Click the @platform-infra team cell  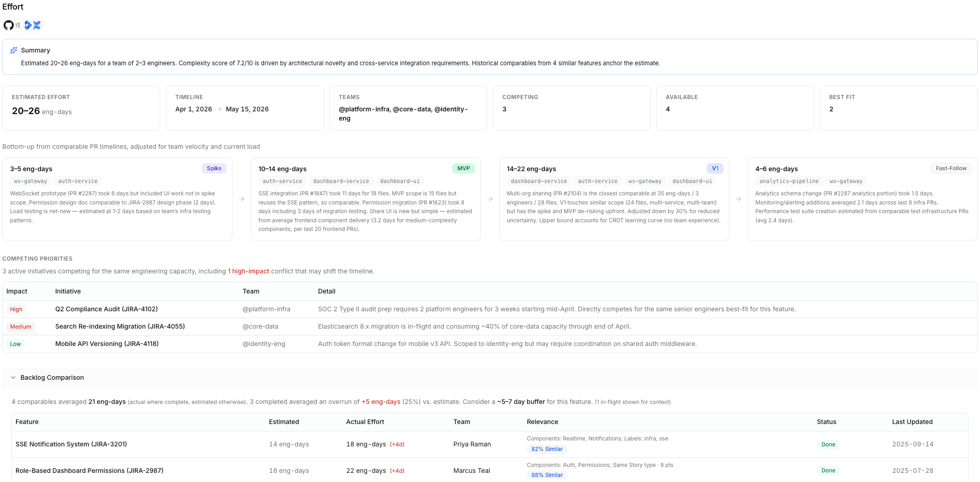[266, 309]
